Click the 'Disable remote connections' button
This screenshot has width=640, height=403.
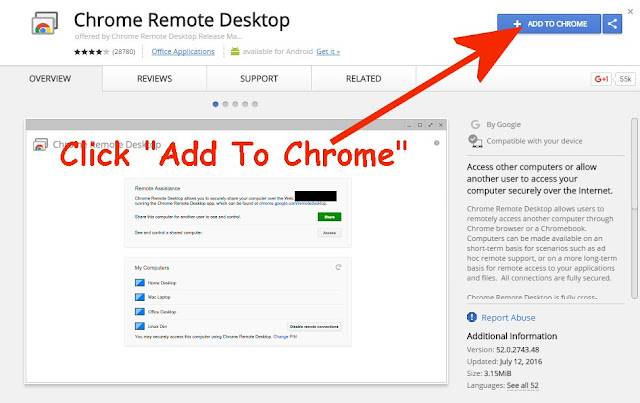coord(314,326)
